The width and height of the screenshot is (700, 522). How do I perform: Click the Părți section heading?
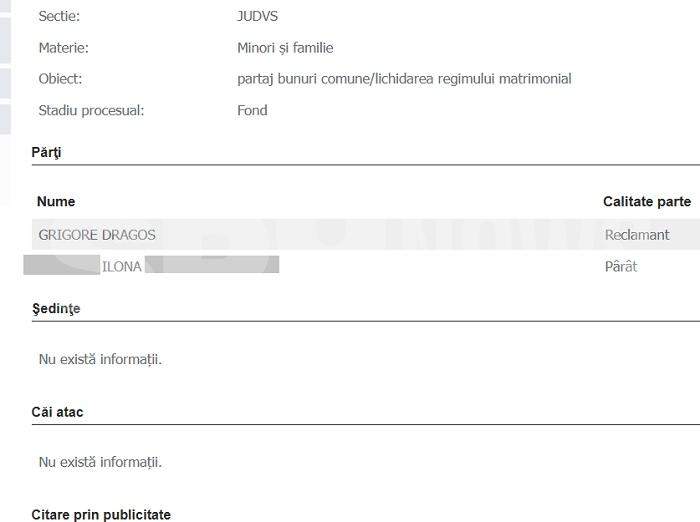pos(46,152)
